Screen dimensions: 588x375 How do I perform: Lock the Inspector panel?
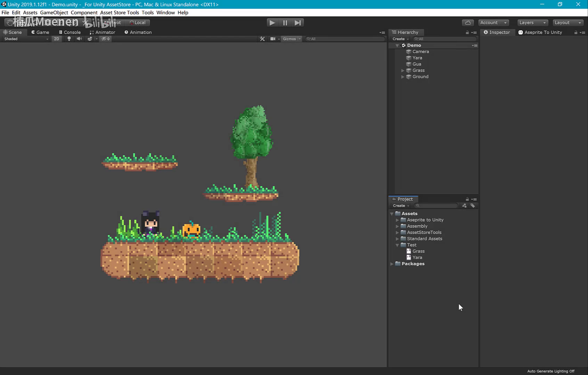coord(576,32)
